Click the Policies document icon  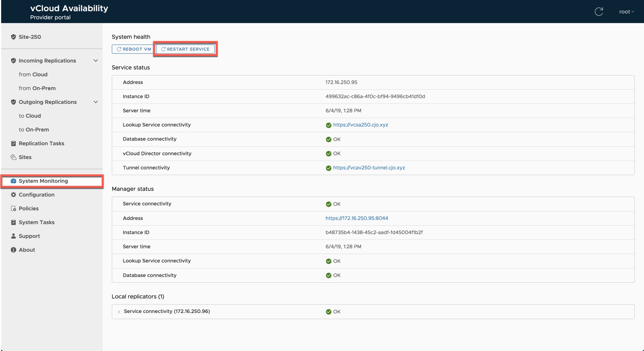[13, 208]
